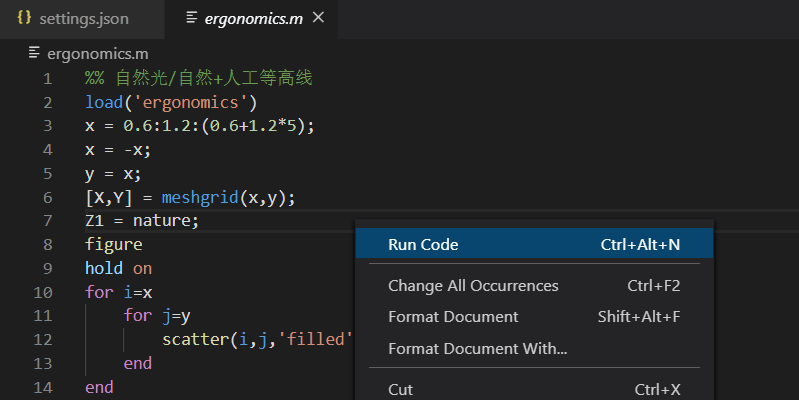Select Cut from the context menu
This screenshot has width=799, height=400.
click(x=534, y=389)
